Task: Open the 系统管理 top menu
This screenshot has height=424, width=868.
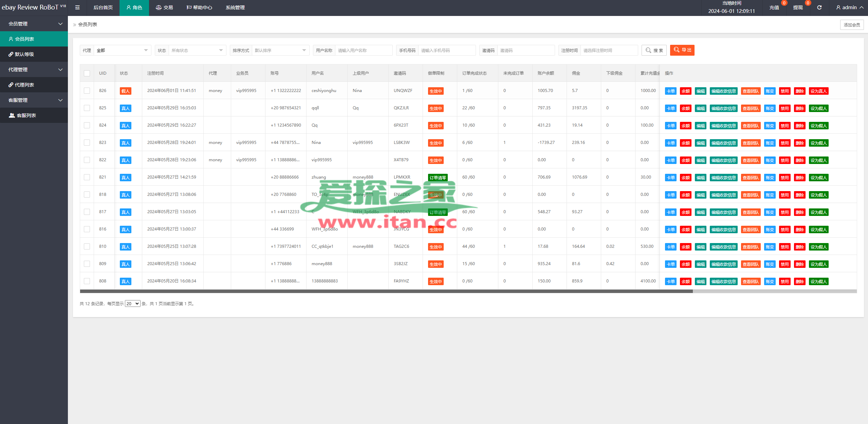Action: (235, 7)
